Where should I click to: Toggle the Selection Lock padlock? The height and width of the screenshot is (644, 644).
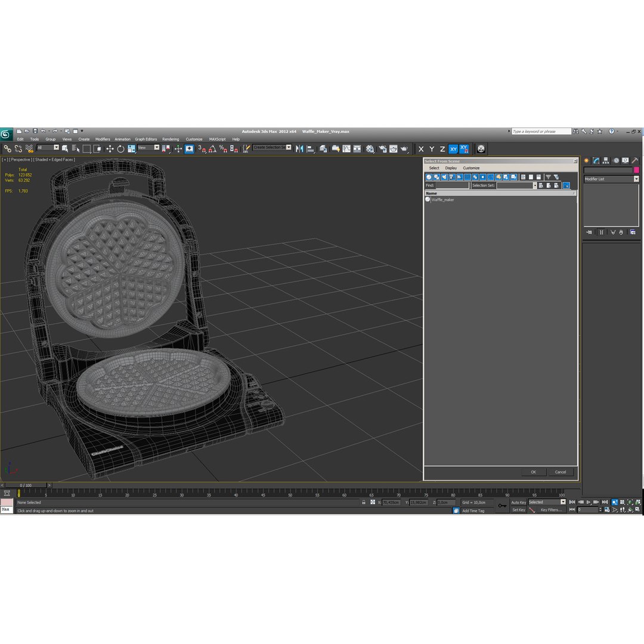364,502
